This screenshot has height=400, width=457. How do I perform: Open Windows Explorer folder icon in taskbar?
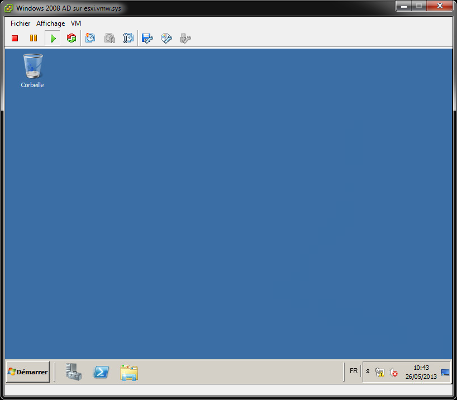click(129, 373)
